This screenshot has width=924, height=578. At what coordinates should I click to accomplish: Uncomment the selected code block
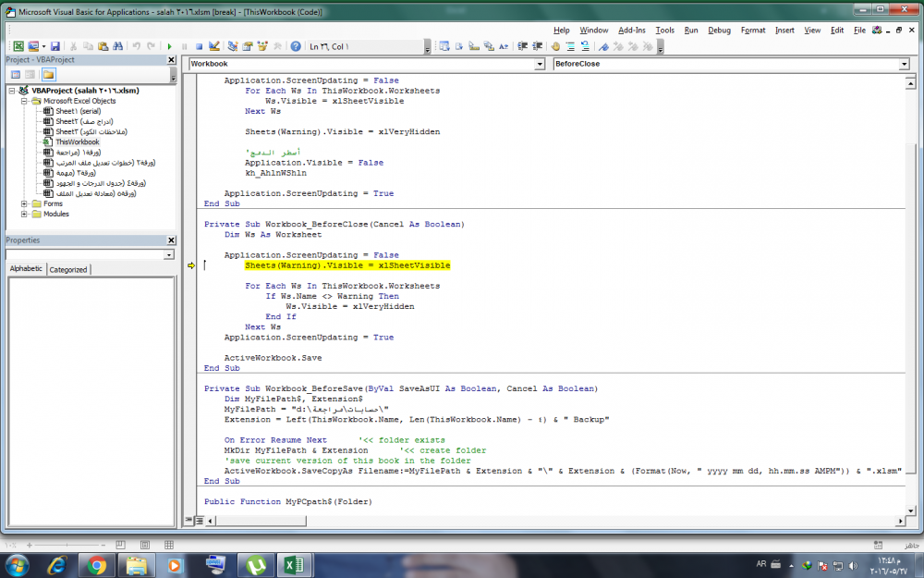click(x=585, y=46)
